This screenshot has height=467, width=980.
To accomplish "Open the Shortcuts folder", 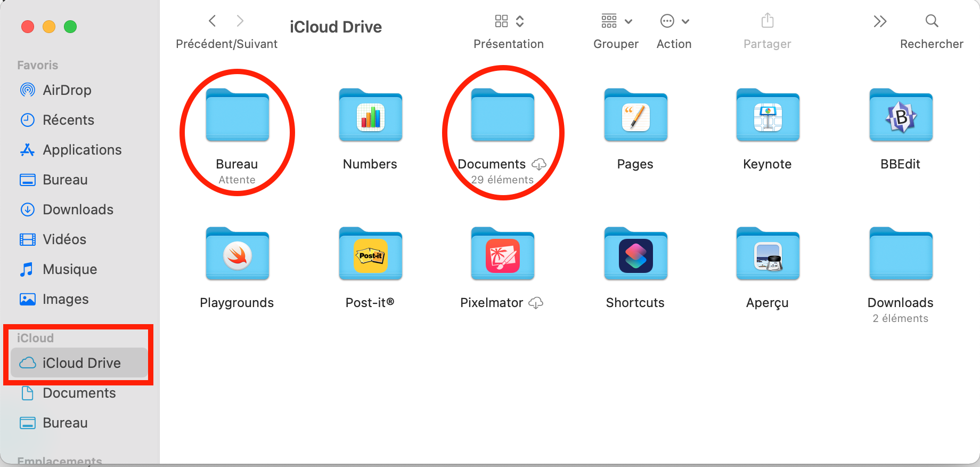I will (635, 254).
